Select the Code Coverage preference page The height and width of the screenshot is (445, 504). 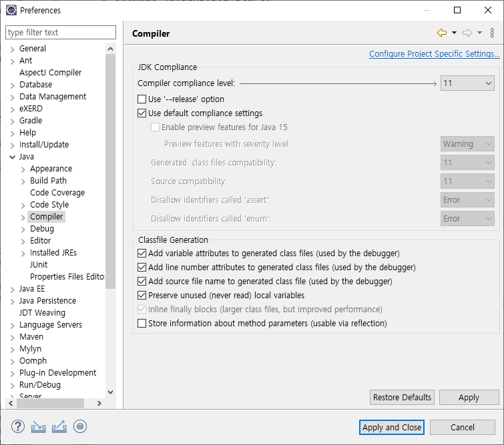pos(57,193)
